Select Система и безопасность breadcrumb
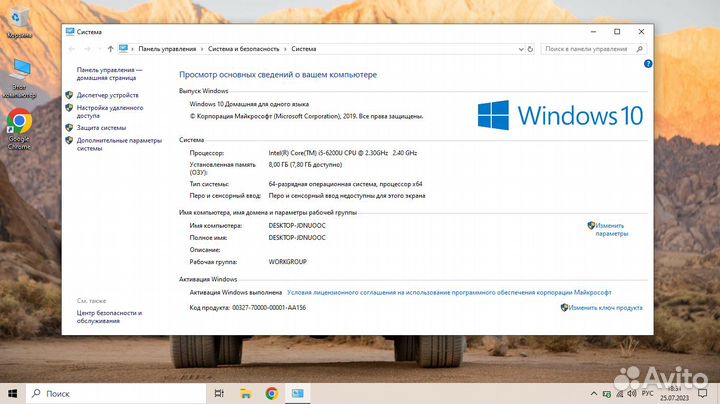This screenshot has height=404, width=720. pos(243,49)
